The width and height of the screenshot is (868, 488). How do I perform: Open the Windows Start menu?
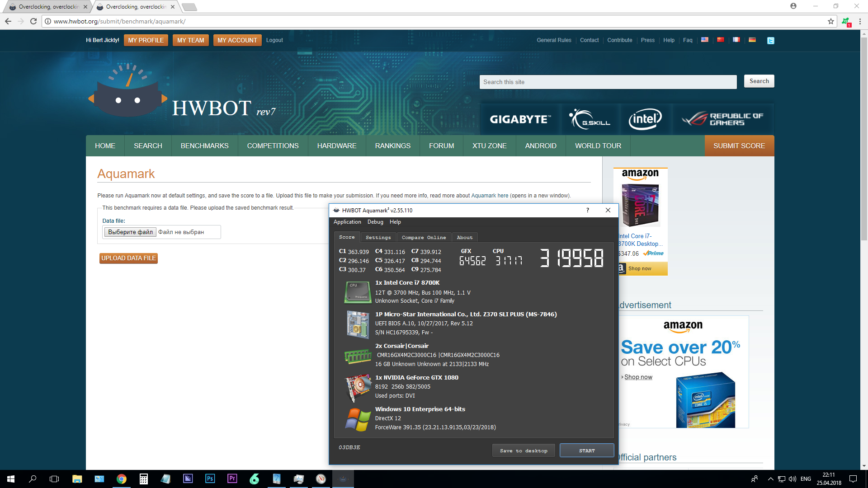point(11,479)
